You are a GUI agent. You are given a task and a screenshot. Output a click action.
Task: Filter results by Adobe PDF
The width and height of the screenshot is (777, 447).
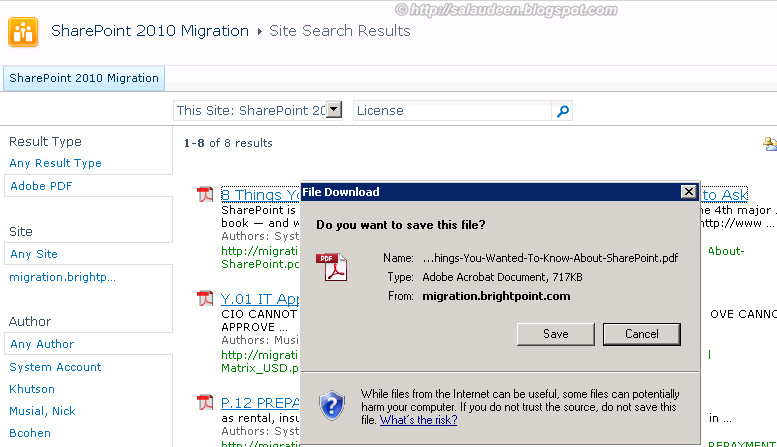41,186
